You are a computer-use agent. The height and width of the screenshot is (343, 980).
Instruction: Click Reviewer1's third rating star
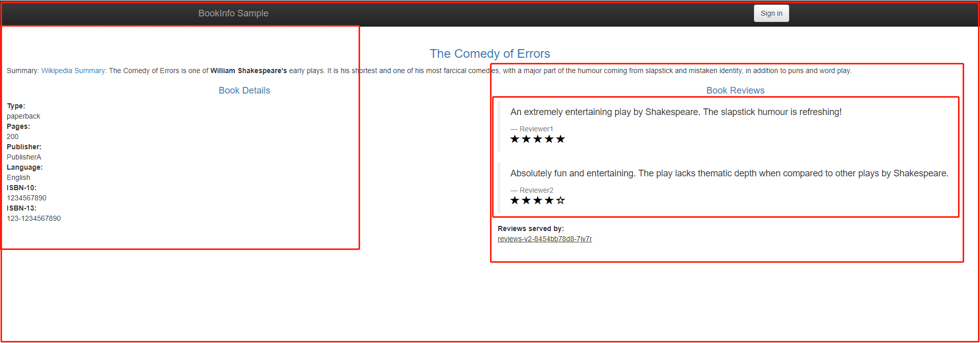pyautogui.click(x=538, y=139)
